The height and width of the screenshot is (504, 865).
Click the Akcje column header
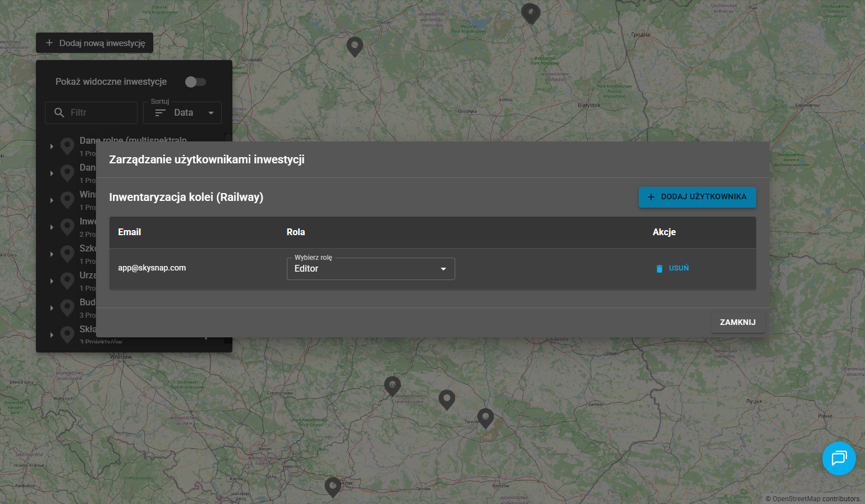point(664,232)
